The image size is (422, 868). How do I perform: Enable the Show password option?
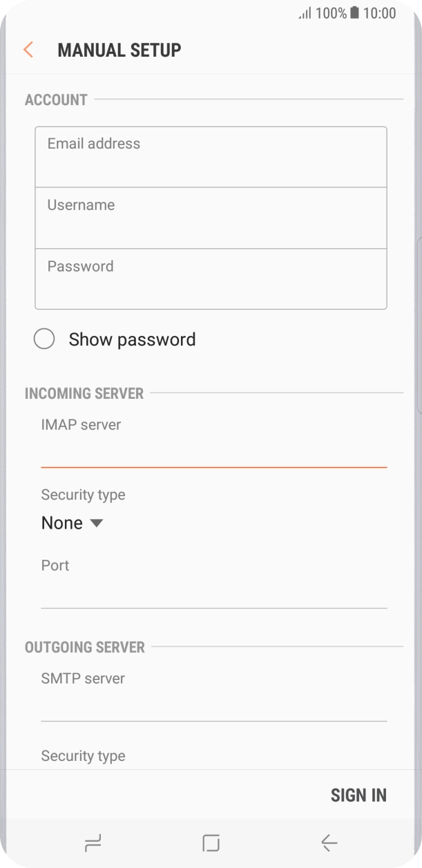coord(45,339)
